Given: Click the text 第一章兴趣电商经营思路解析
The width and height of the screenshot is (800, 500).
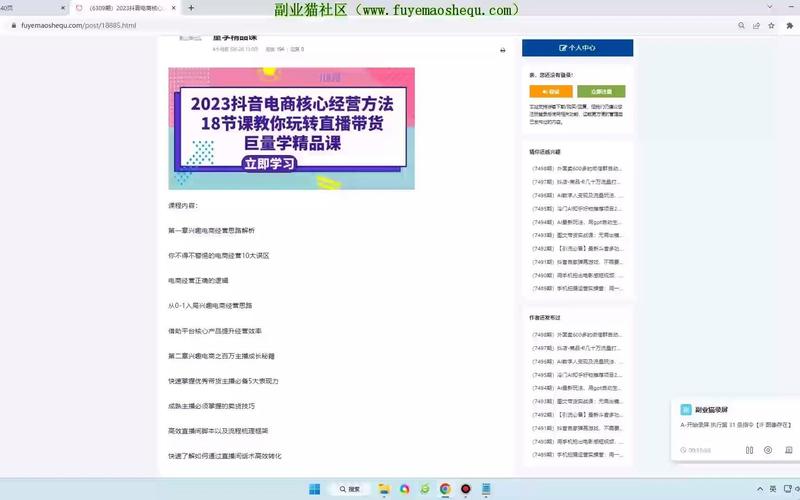Looking at the screenshot, I should tap(211, 231).
